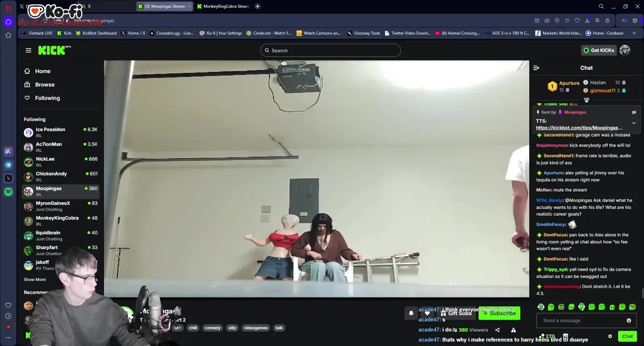
Task: Select the videogames tag
Action: click(256, 328)
